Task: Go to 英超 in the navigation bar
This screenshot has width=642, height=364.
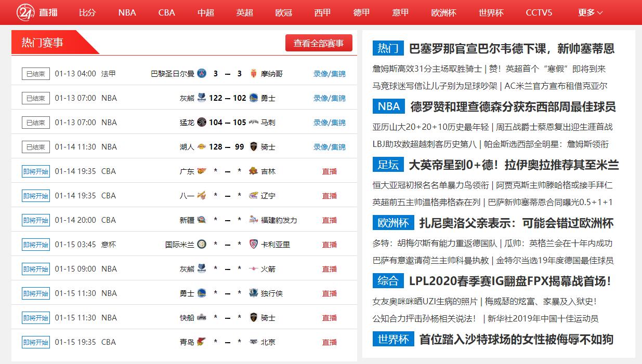Action: coord(245,12)
